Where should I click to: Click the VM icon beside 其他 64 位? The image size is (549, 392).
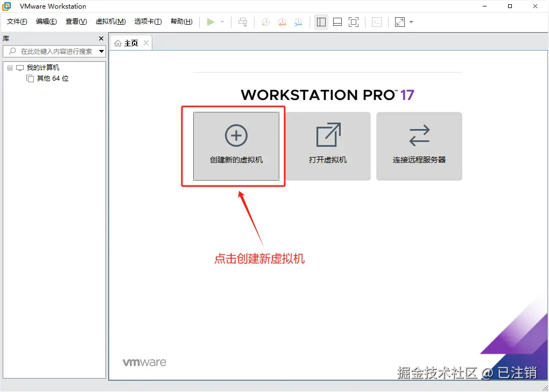point(30,79)
